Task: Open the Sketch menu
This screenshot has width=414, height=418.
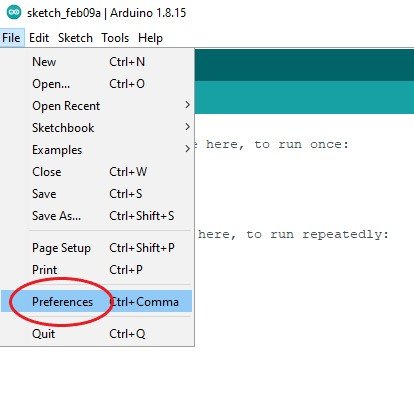Action: tap(75, 38)
